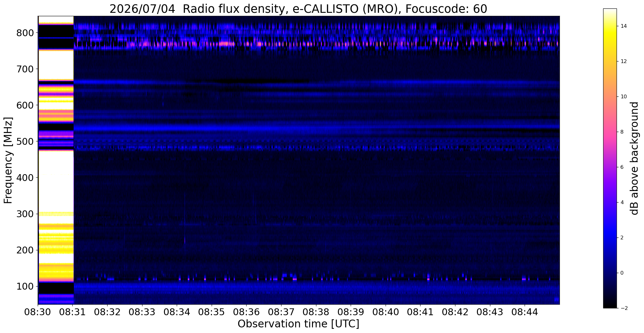The image size is (644, 333).
Task: Click the 400 frequency tick label
Action: tap(25, 178)
